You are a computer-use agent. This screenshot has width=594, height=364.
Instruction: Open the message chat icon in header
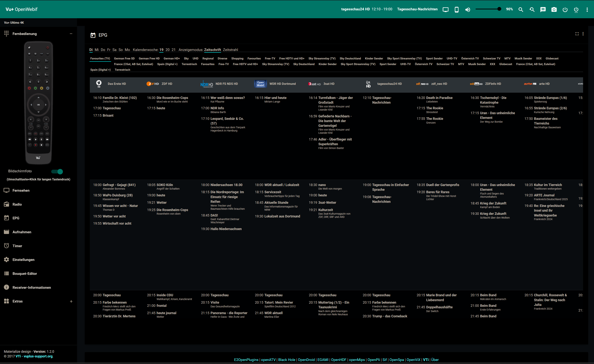[x=543, y=10]
